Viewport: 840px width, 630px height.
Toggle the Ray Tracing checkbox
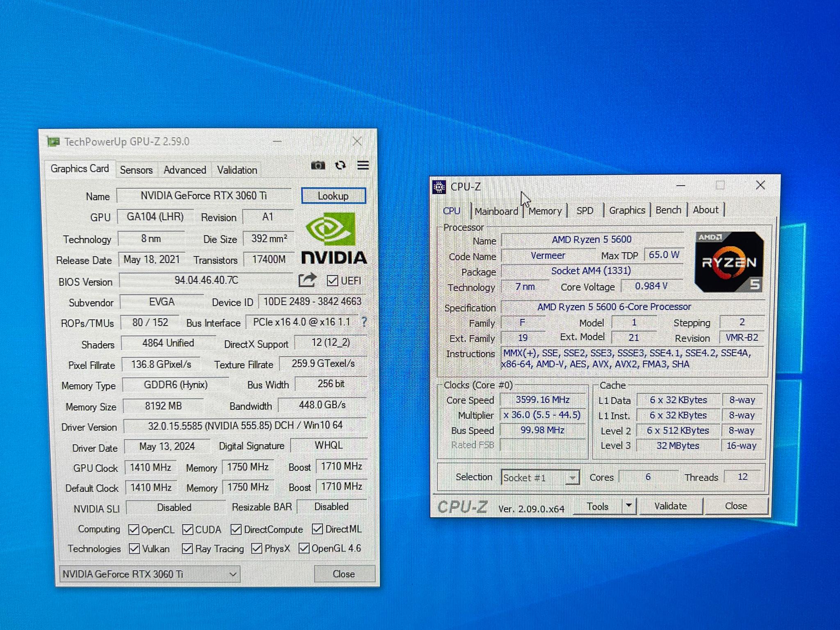point(187,549)
